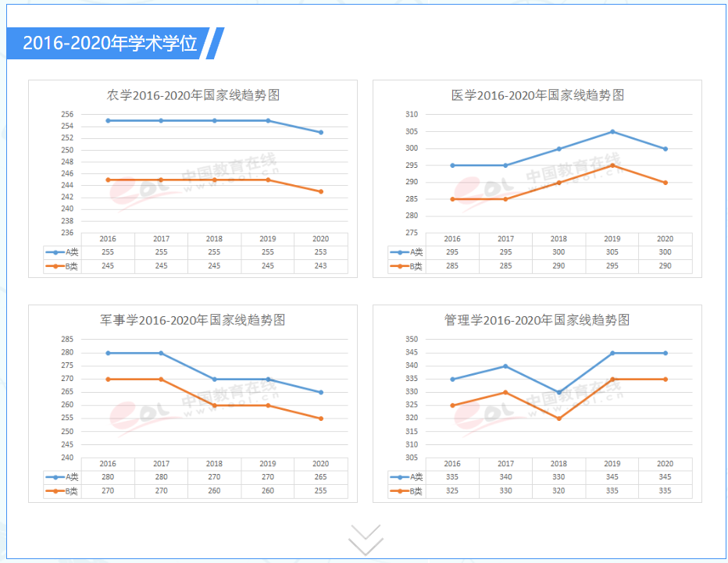728x563 pixels.
Task: Click the 305 value cell in 医学 A类 row
Action: pos(612,252)
